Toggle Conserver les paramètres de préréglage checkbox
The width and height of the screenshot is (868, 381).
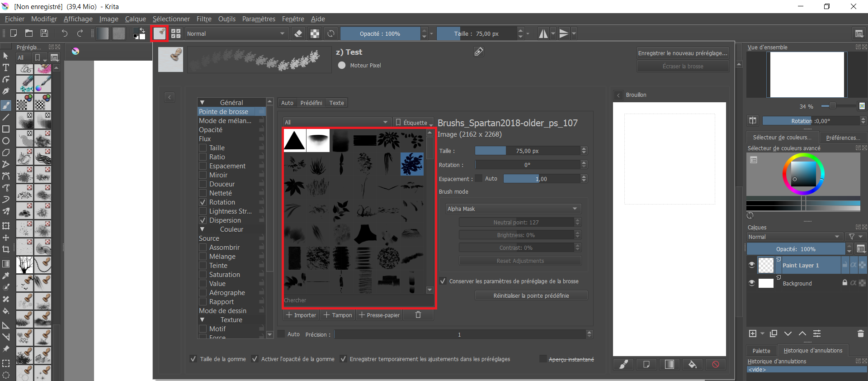pyautogui.click(x=443, y=281)
